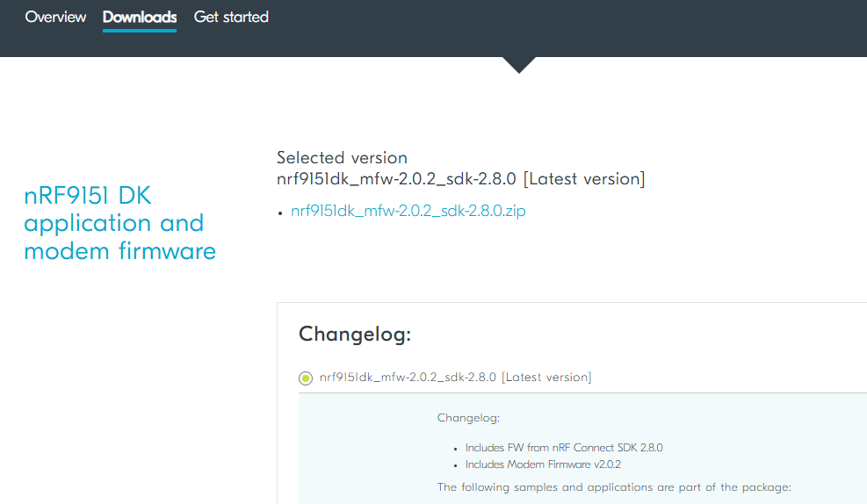The image size is (867, 504).
Task: Click 'Includes Modem Firmware v2.0.2' bullet item
Action: tap(549, 464)
